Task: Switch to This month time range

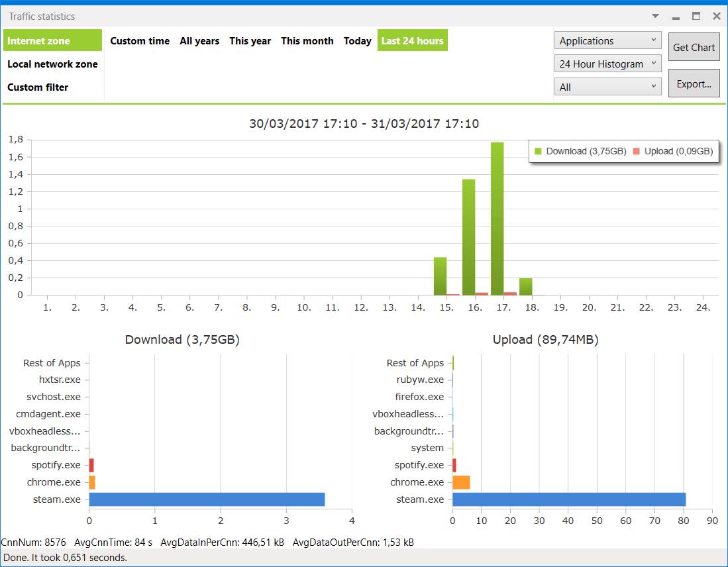Action: coord(307,41)
